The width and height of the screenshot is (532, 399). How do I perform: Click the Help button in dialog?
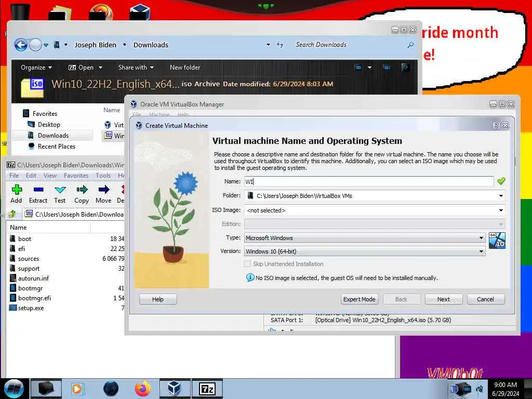(x=158, y=299)
